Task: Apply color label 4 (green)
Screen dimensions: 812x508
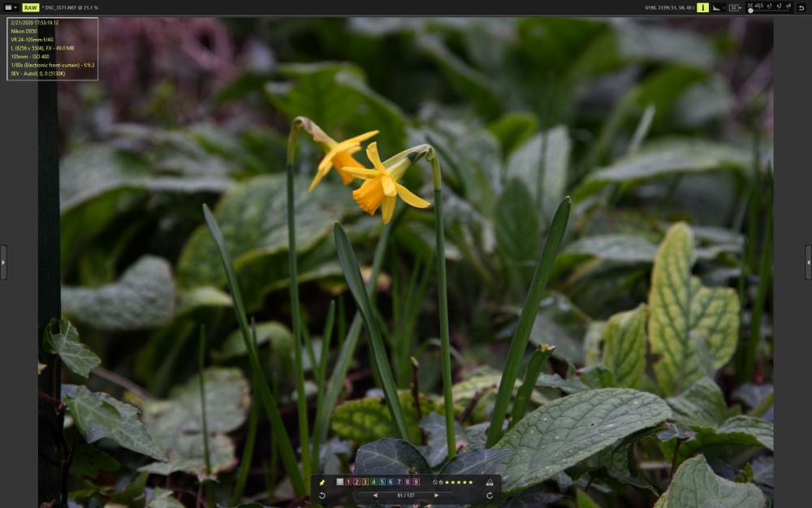Action: coord(374,482)
